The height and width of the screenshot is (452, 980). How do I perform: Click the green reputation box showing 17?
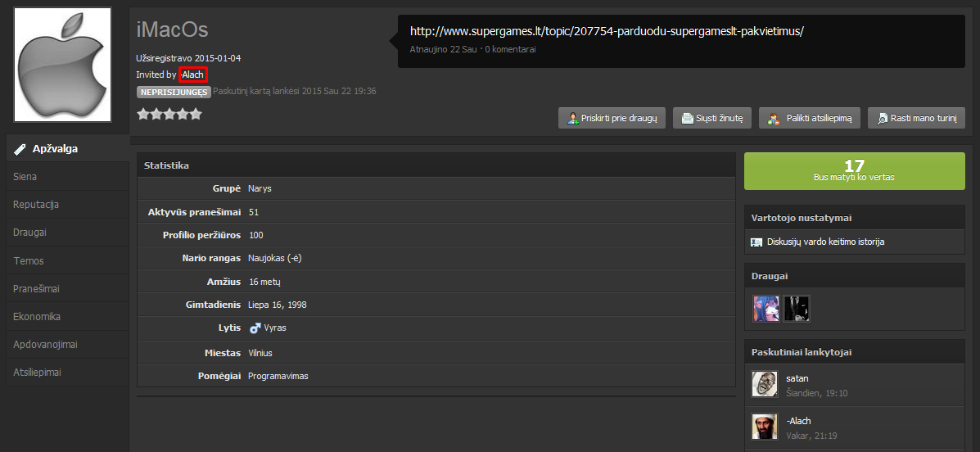click(855, 170)
